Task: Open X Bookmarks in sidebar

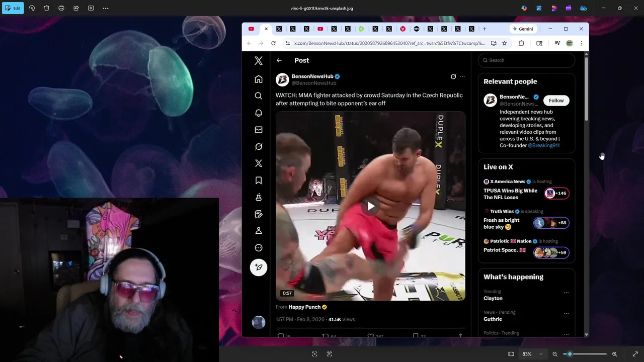Action: pos(259,180)
